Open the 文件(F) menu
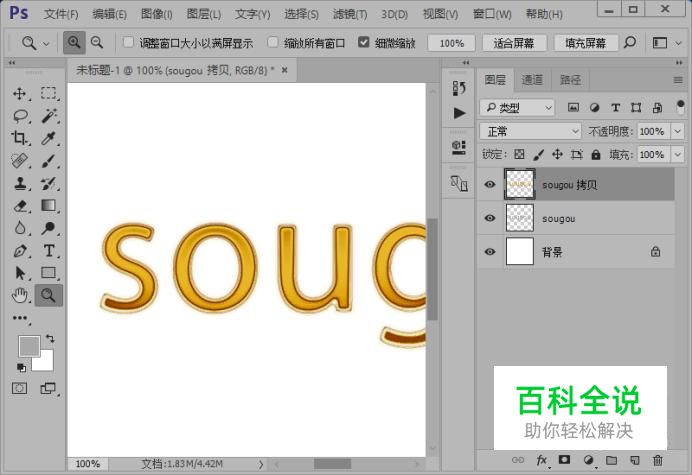Viewport: 692px width, 475px height. pyautogui.click(x=61, y=14)
